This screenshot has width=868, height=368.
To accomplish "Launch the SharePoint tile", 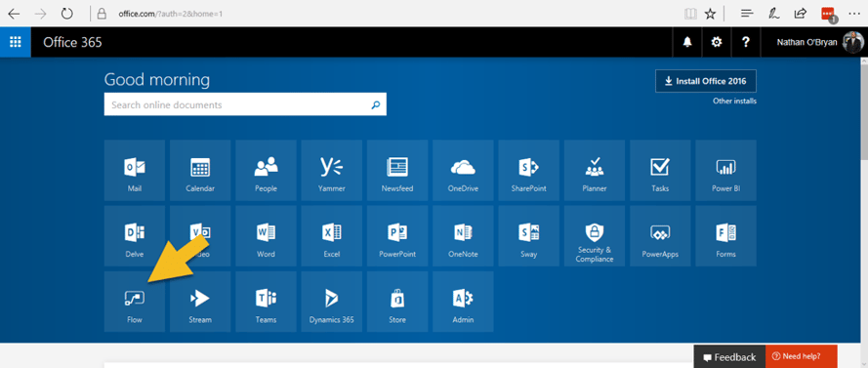I will click(x=528, y=170).
